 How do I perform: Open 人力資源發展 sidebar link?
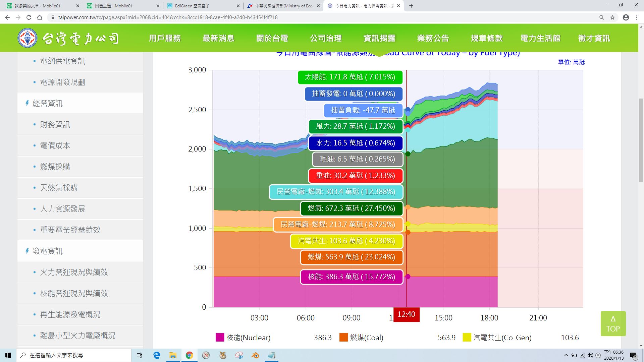(x=62, y=209)
